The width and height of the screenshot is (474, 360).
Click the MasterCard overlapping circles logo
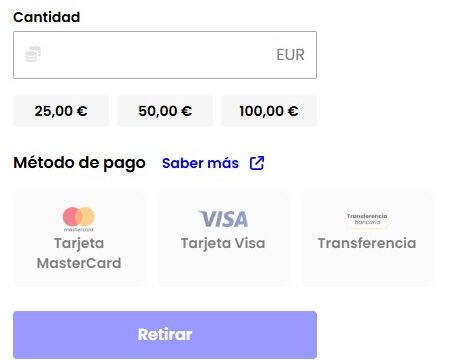(x=79, y=219)
